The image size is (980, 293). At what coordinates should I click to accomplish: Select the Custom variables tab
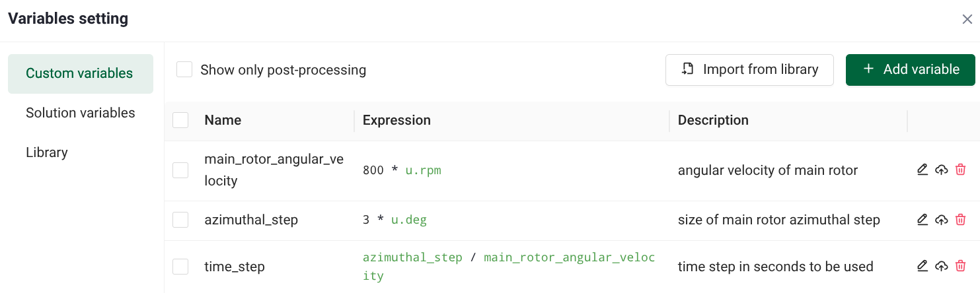pyautogui.click(x=79, y=73)
